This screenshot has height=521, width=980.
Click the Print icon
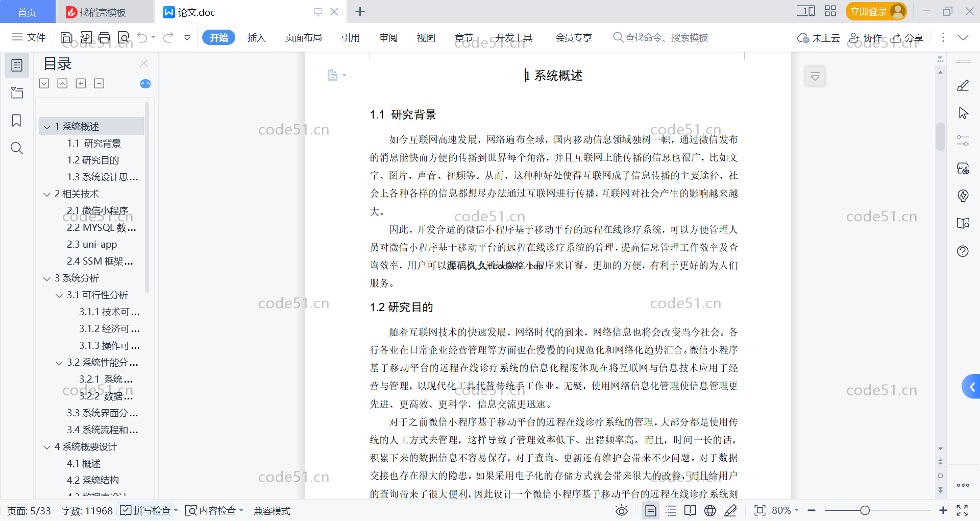(105, 37)
